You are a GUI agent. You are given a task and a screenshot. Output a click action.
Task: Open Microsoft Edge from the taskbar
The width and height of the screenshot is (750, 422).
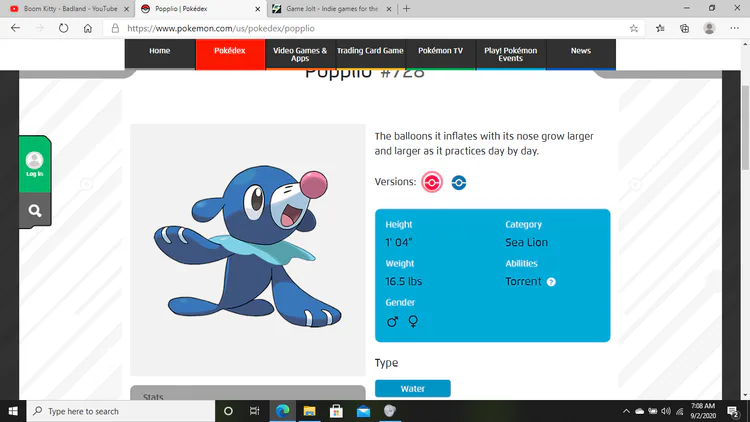[282, 411]
